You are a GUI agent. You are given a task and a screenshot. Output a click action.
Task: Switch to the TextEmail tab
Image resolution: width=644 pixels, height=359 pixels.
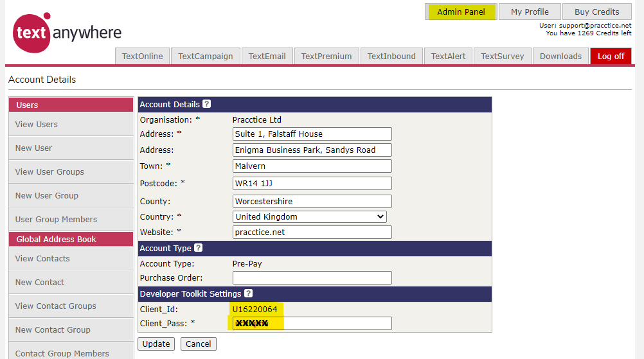click(267, 57)
